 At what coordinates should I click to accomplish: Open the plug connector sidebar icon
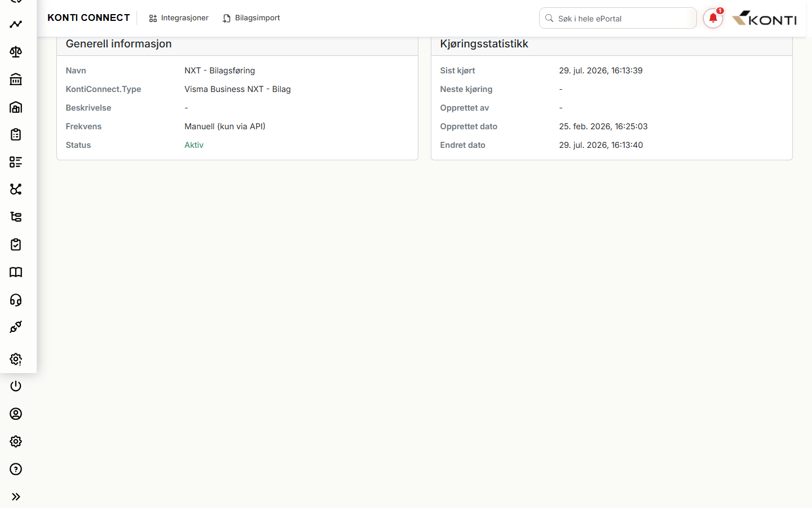[x=16, y=327]
